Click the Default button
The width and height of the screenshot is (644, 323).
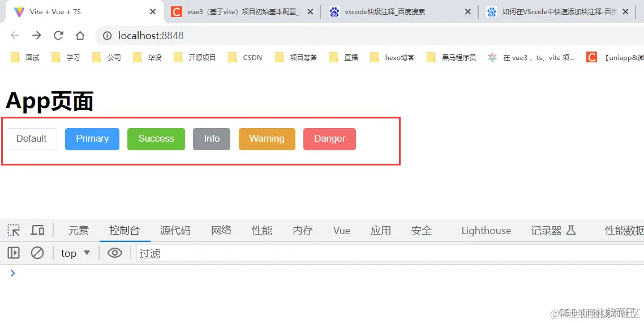pos(31,139)
